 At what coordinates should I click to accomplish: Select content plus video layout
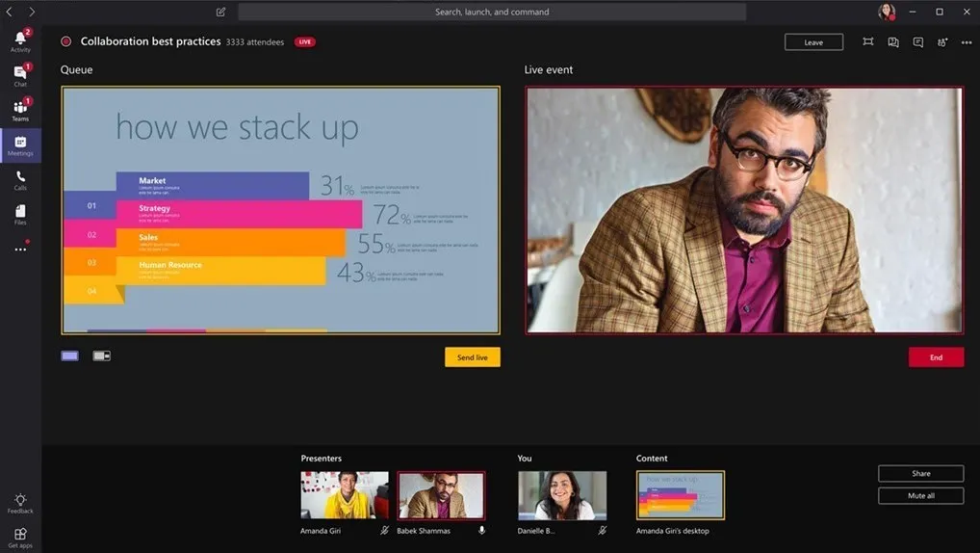coord(102,355)
